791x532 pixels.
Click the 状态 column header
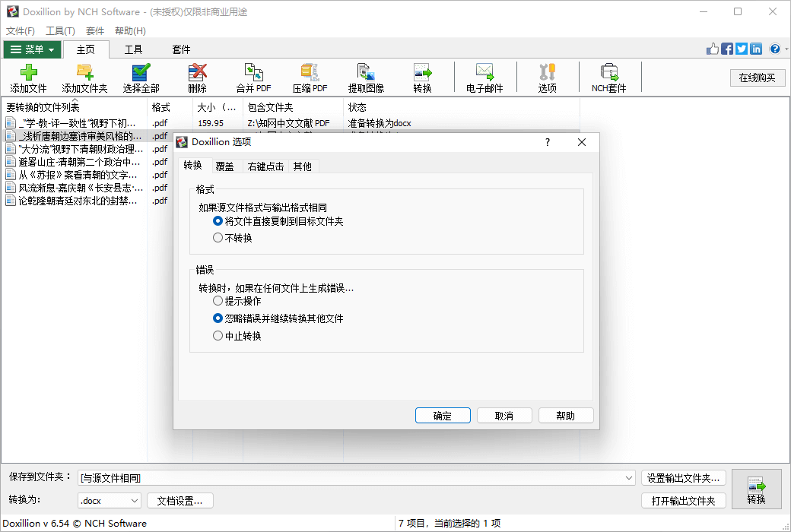[x=462, y=107]
